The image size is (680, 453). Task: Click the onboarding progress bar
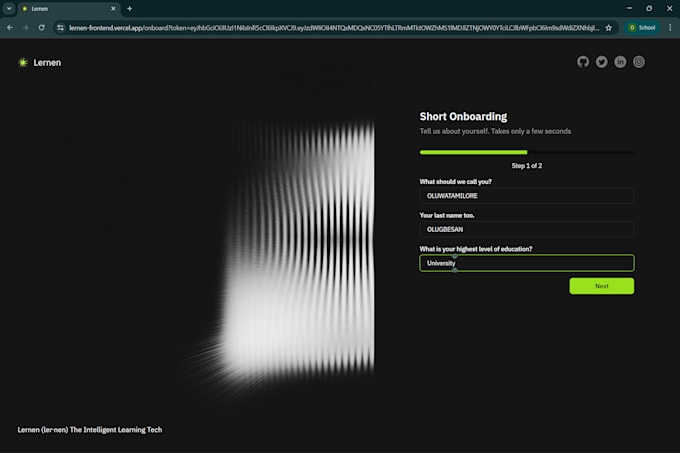pos(526,152)
